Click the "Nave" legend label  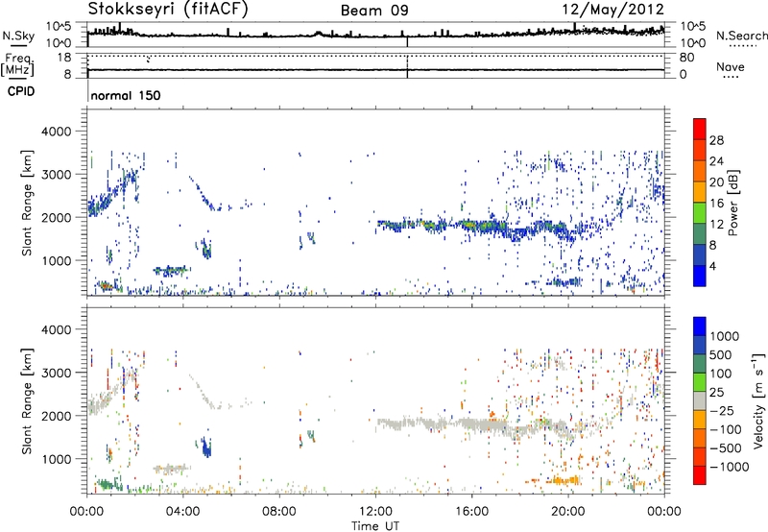coord(731,66)
